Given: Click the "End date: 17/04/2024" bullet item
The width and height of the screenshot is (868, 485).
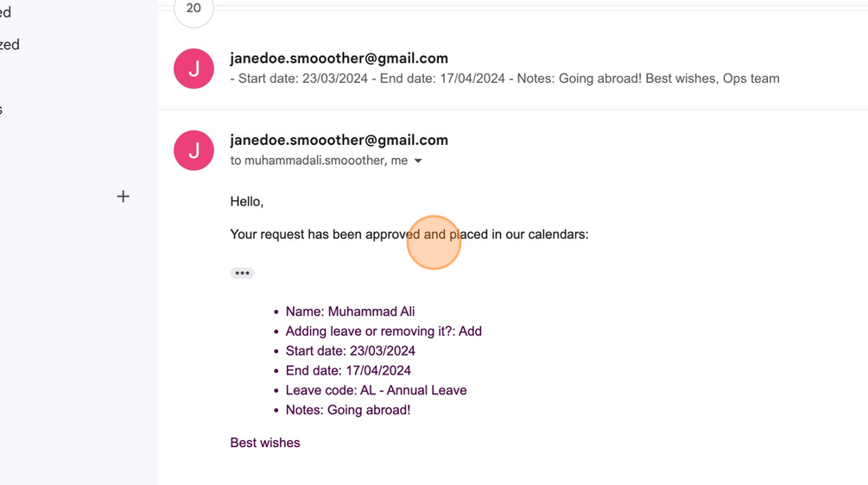Looking at the screenshot, I should tap(348, 371).
